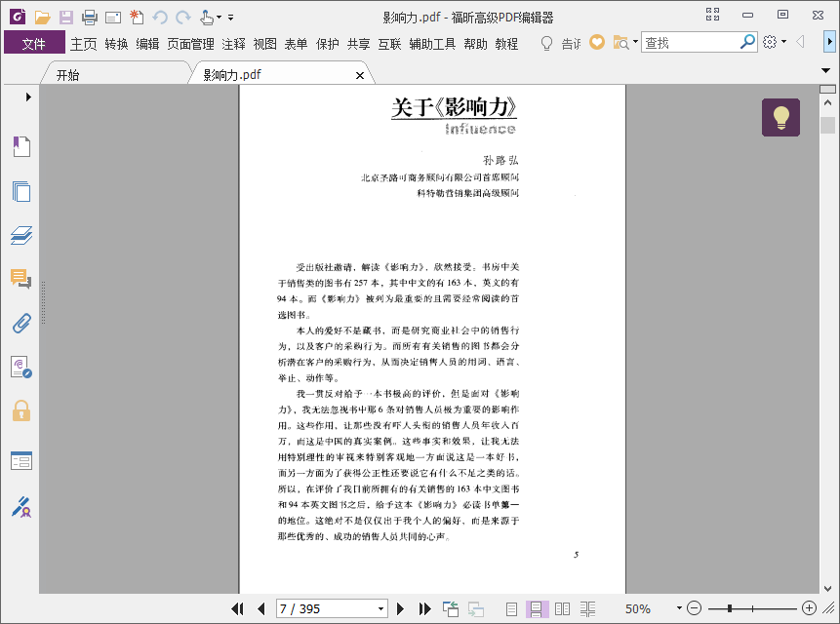Zoom out with the minus button
This screenshot has width=840, height=624.
(695, 608)
